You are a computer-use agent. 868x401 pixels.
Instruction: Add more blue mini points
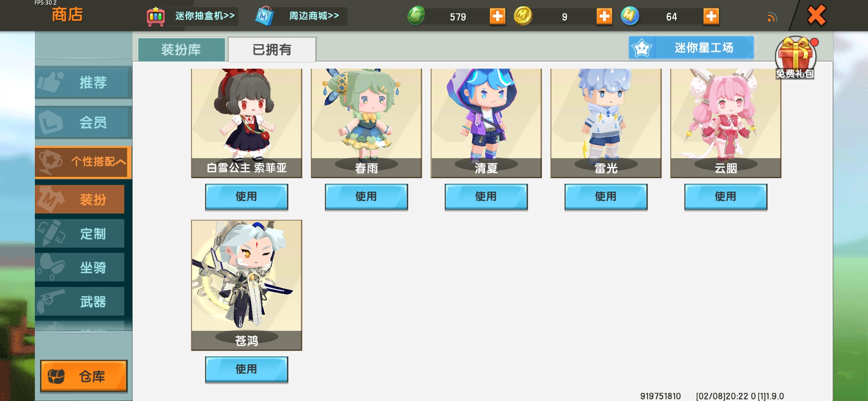pos(711,16)
